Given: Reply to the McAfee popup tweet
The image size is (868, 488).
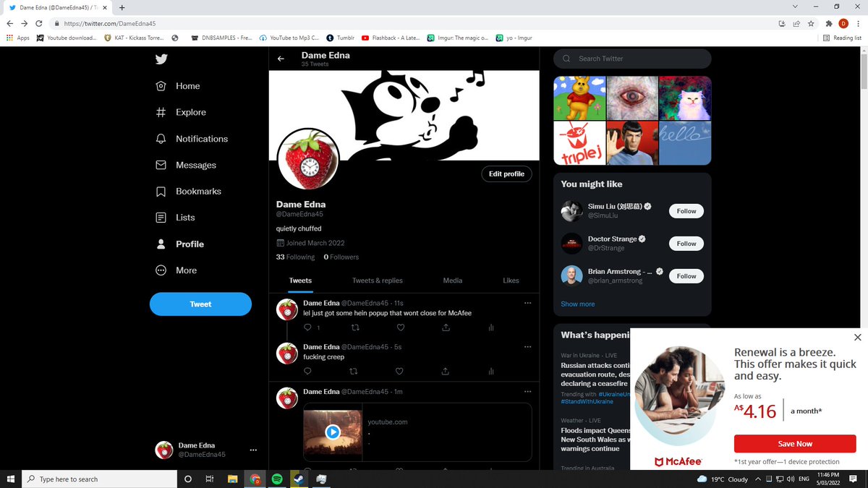Looking at the screenshot, I should [307, 328].
